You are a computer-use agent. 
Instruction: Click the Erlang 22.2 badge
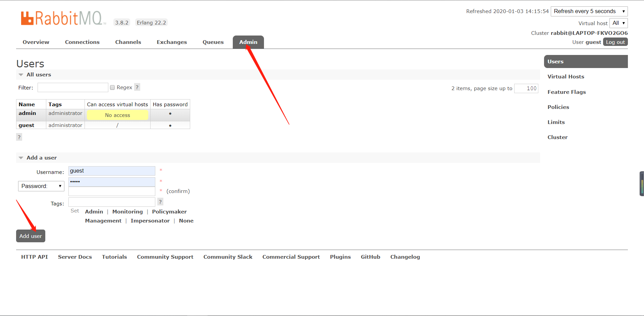coord(151,22)
